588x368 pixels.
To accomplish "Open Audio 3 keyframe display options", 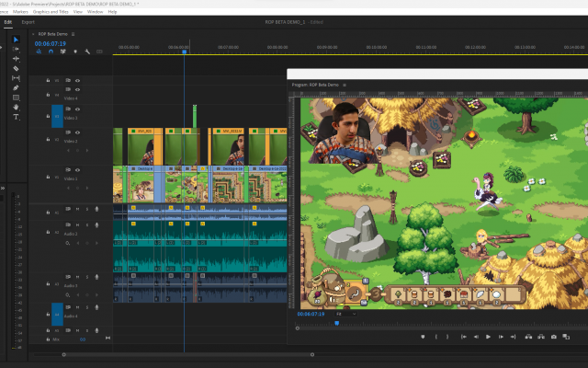I will (68, 295).
